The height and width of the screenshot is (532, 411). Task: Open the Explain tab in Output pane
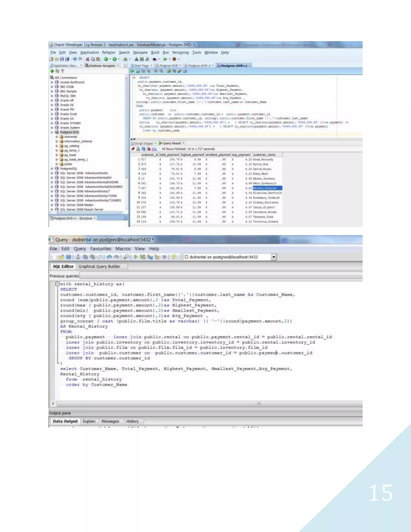pyautogui.click(x=89, y=421)
